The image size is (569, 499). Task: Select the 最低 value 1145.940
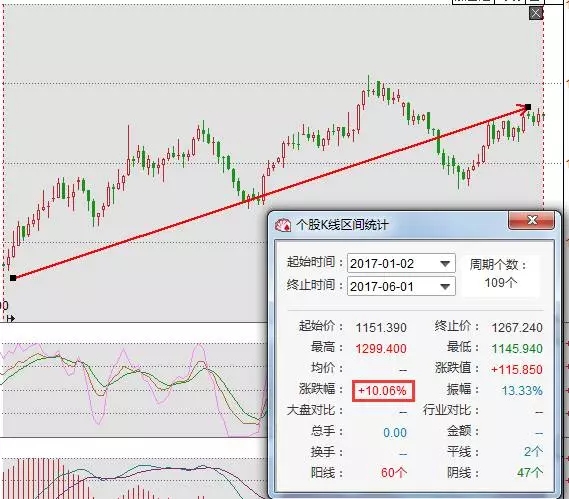tap(517, 349)
